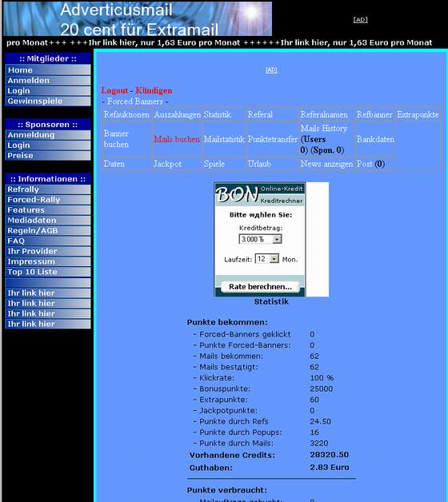Click the small AD link at top right
The height and width of the screenshot is (502, 448).
pos(360,19)
